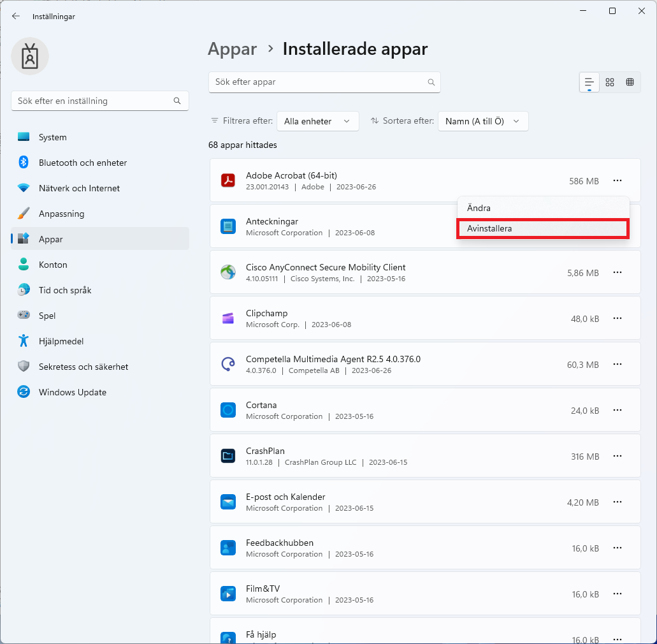Maximize the Inställningar window
The width and height of the screenshot is (657, 644).
tap(612, 11)
